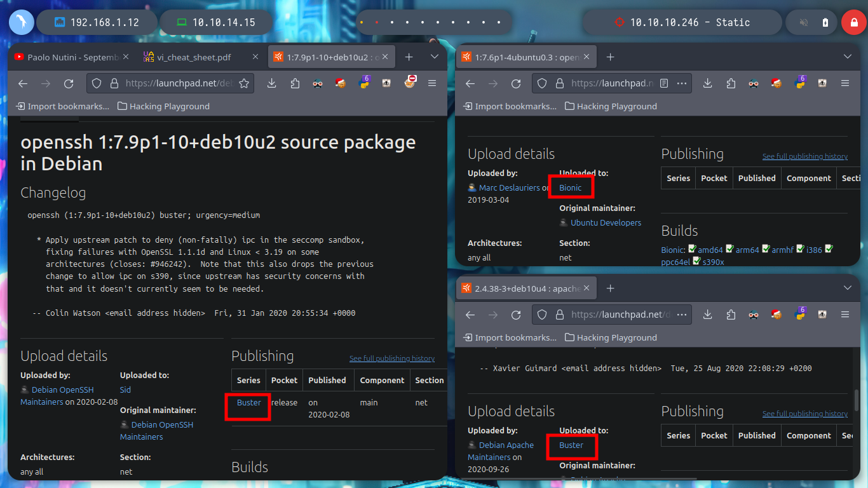This screenshot has width=868, height=488.
Task: Click the Santa-hat extension in the left window
Action: (341, 83)
